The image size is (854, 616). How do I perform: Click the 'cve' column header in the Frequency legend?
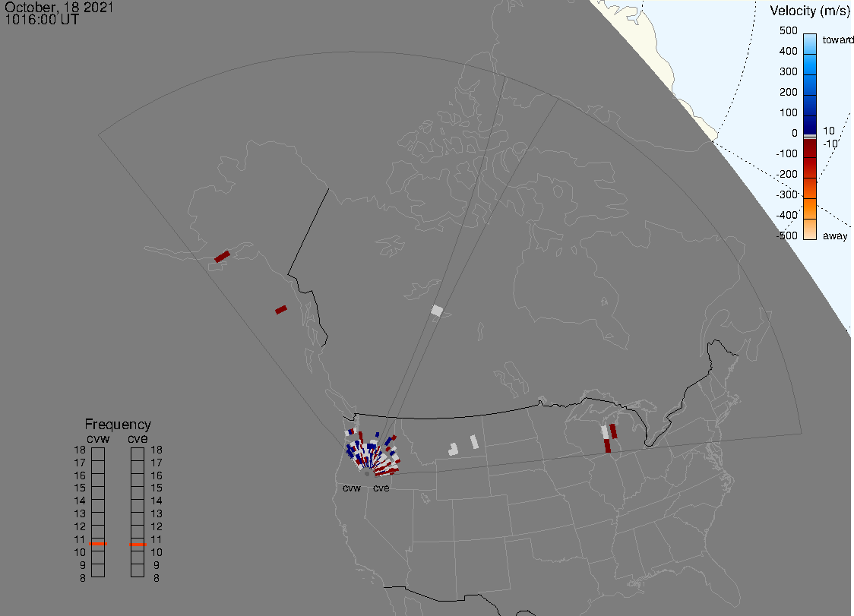(138, 438)
